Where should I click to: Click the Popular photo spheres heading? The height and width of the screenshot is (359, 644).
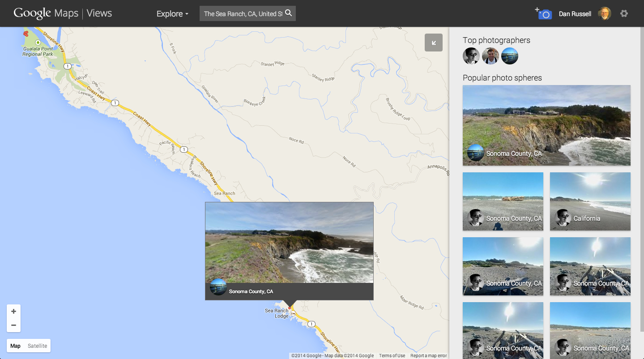point(502,78)
